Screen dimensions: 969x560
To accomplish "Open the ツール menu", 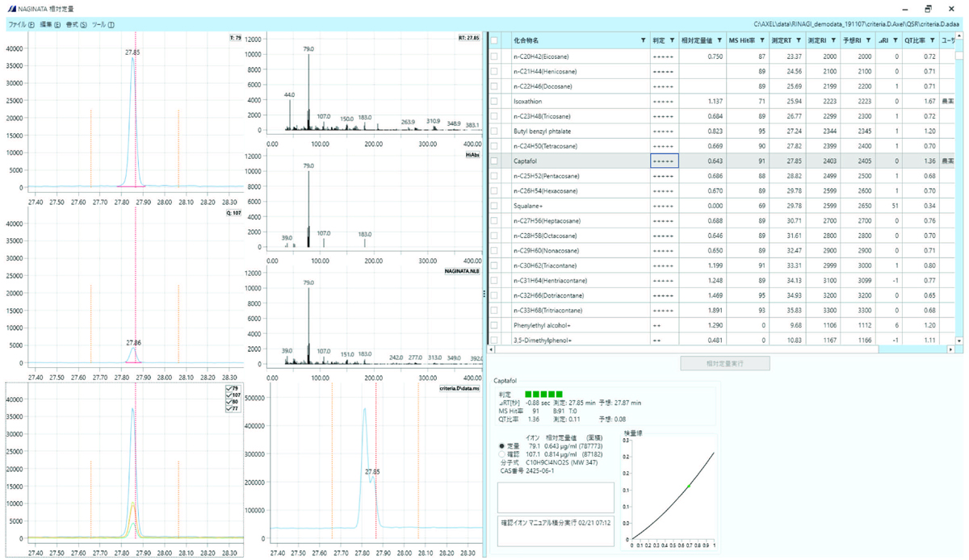I will [x=103, y=25].
